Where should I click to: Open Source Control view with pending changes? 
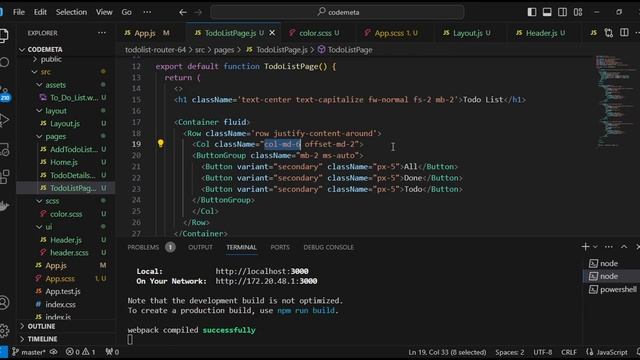click(5, 94)
